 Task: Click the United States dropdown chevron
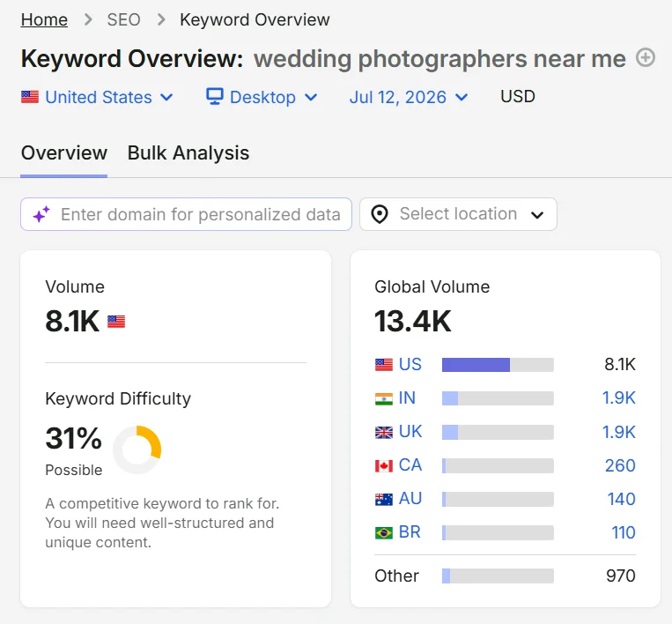[x=166, y=97]
